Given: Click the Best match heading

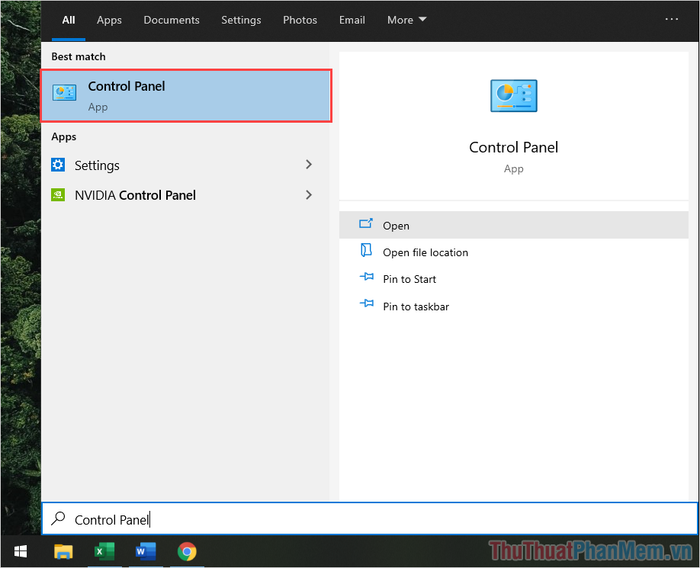Looking at the screenshot, I should tap(78, 57).
